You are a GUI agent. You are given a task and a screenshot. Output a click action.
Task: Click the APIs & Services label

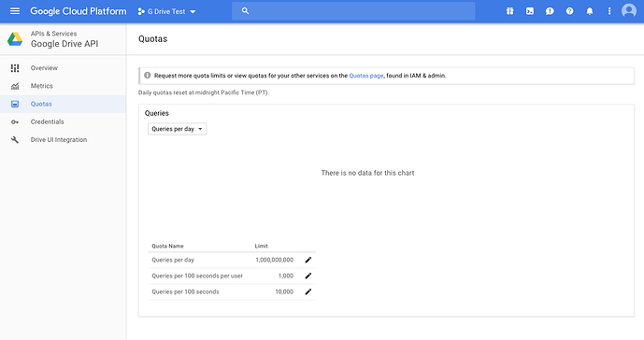point(53,34)
